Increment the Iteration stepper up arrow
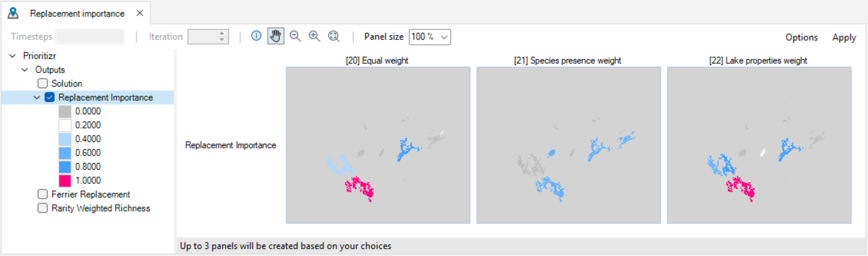Image resolution: width=868 pixels, height=256 pixels. pyautogui.click(x=222, y=33)
